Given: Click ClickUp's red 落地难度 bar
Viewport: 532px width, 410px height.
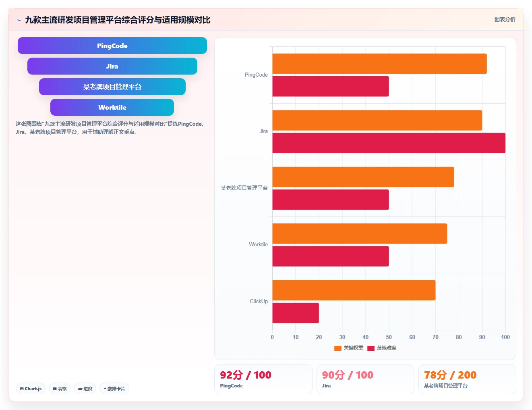Looking at the screenshot, I should pyautogui.click(x=296, y=313).
